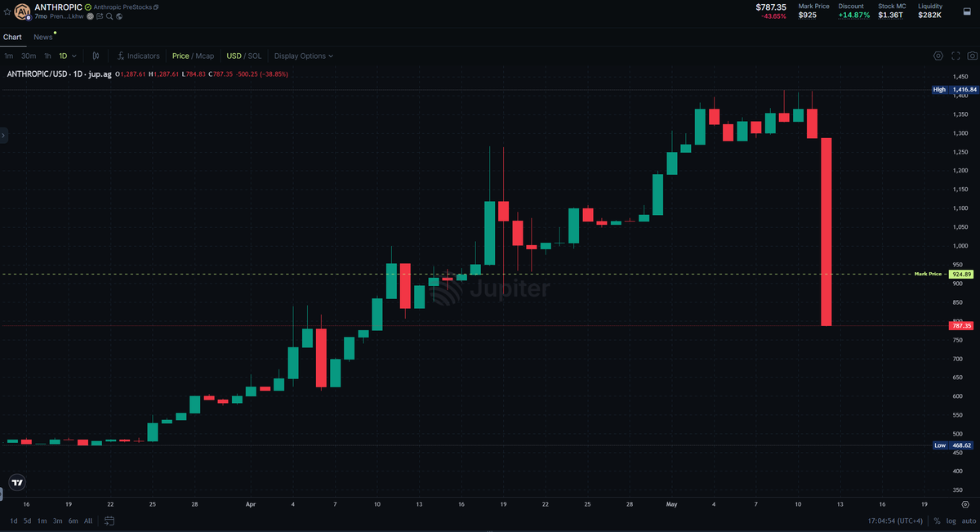Image resolution: width=980 pixels, height=532 pixels.
Task: Set date range to 6m
Action: [x=73, y=521]
